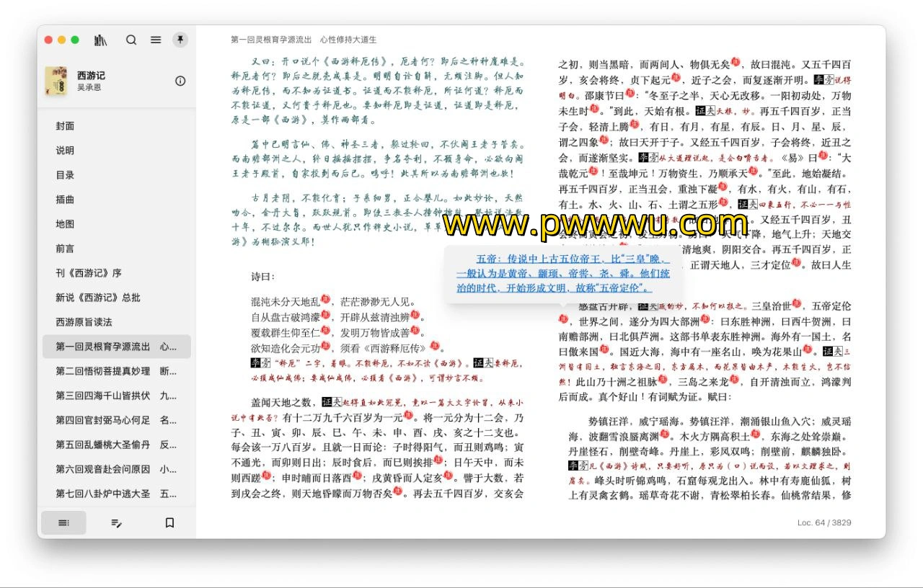
Task: Go to 前言 in the contents list
Action: [117, 249]
